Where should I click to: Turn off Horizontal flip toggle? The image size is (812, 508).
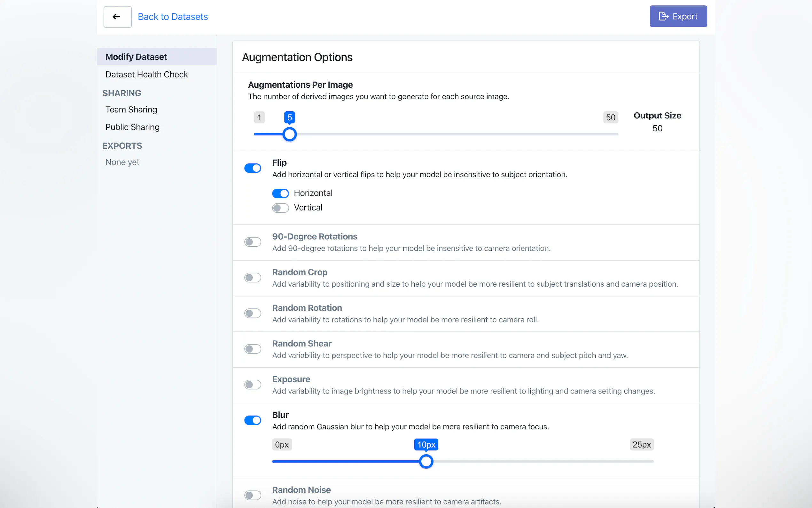coord(280,193)
